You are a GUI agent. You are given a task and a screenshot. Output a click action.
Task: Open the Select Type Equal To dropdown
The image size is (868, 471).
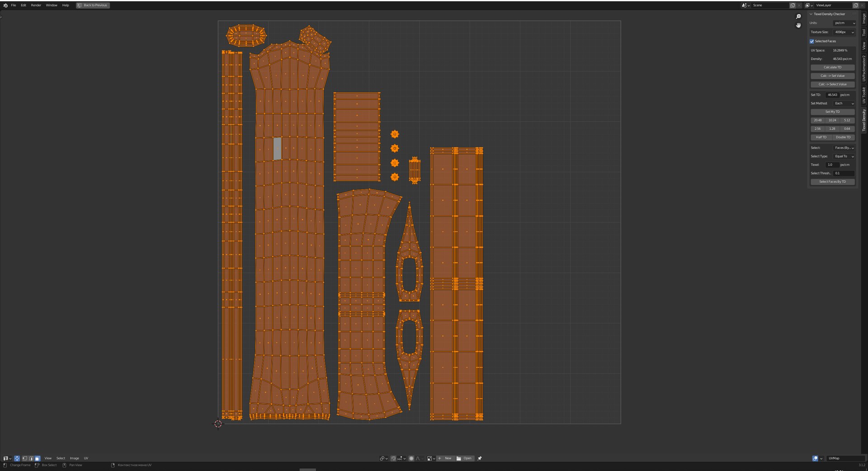844,157
